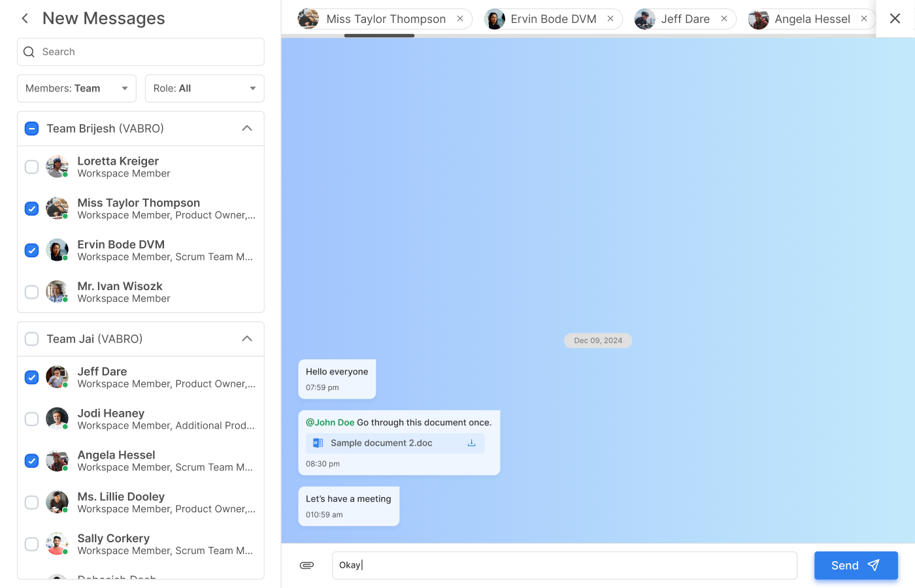
Task: Click the recipient list horizontal scrollbar
Action: [379, 35]
